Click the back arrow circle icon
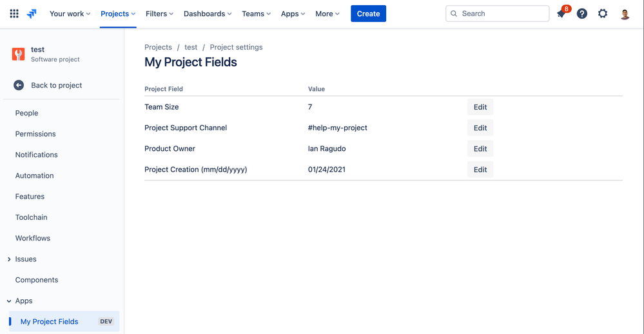 click(x=19, y=85)
